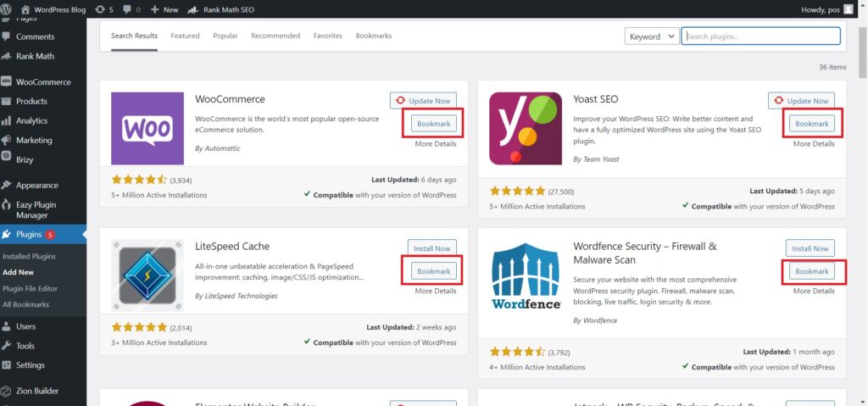The image size is (868, 406).
Task: Open the Yoast SEO plugin title link
Action: 596,99
